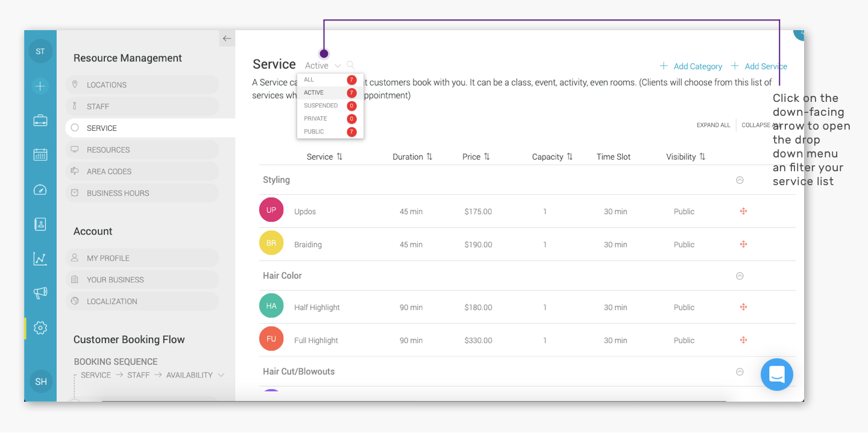Collapse the sidebar with the back arrow
This screenshot has width=868, height=433.
227,39
